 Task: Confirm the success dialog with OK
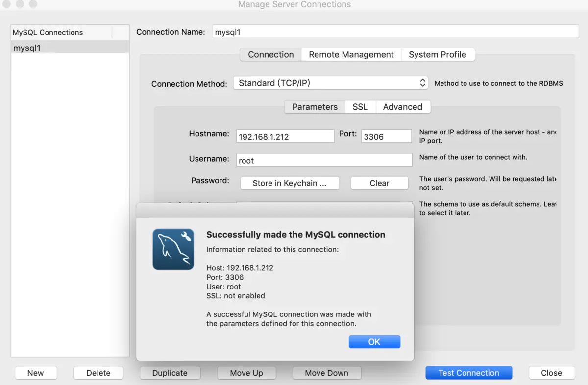pyautogui.click(x=374, y=342)
